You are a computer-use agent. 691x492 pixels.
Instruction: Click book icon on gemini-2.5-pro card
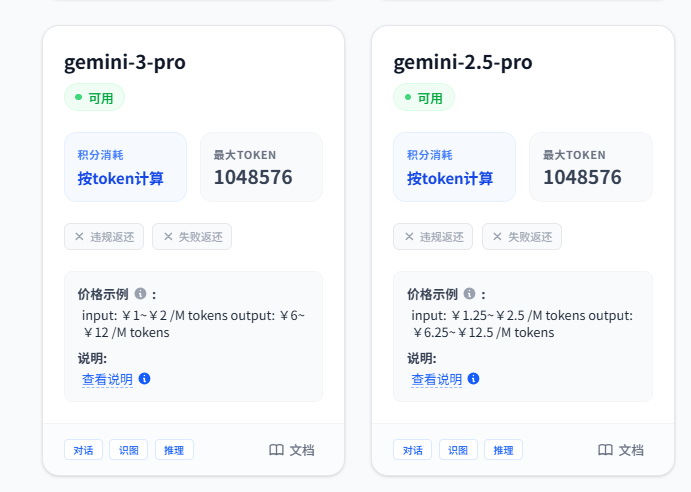tap(606, 450)
